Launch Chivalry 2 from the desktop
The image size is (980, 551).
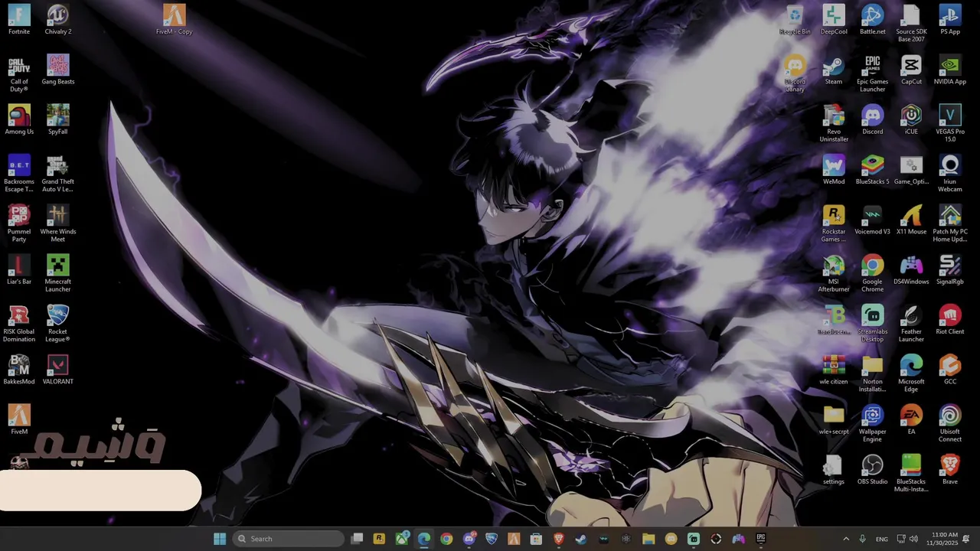pos(58,20)
